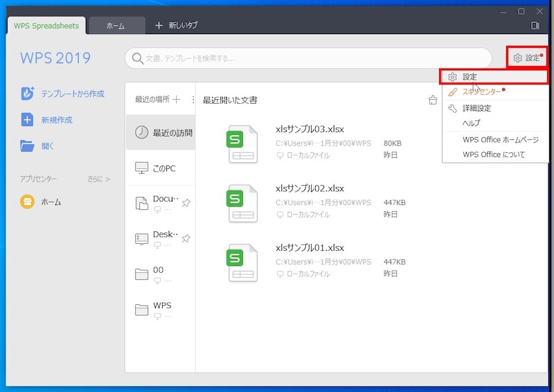
Task: Click the clock icon of 最近の訪問
Action: click(142, 132)
